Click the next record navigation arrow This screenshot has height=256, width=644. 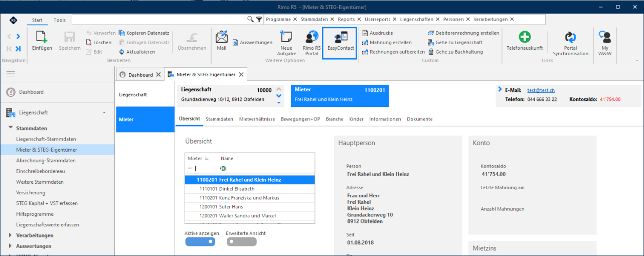[x=18, y=36]
